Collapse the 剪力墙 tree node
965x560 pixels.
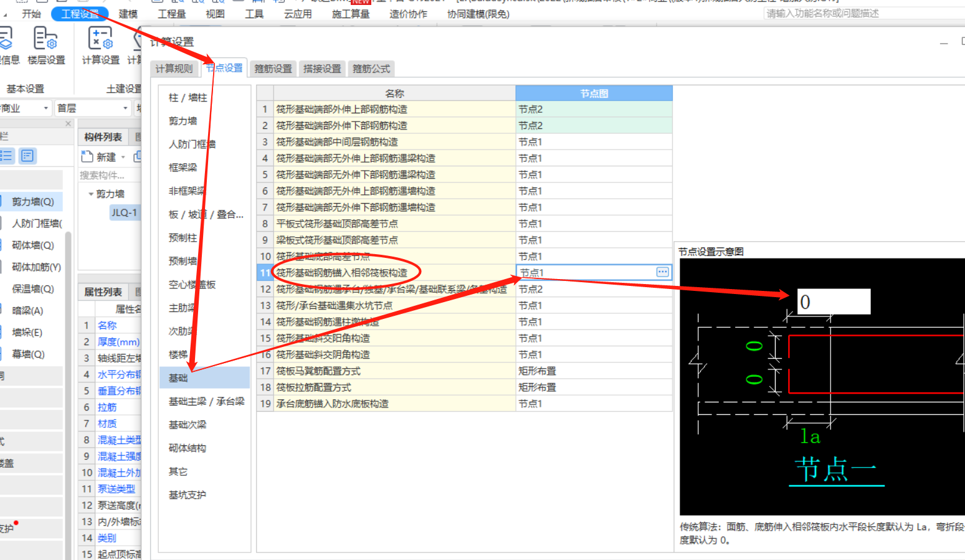tap(91, 194)
